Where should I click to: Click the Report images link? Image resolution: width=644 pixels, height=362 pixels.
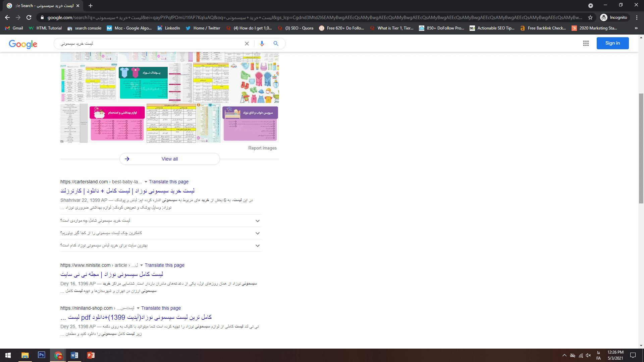click(x=262, y=148)
